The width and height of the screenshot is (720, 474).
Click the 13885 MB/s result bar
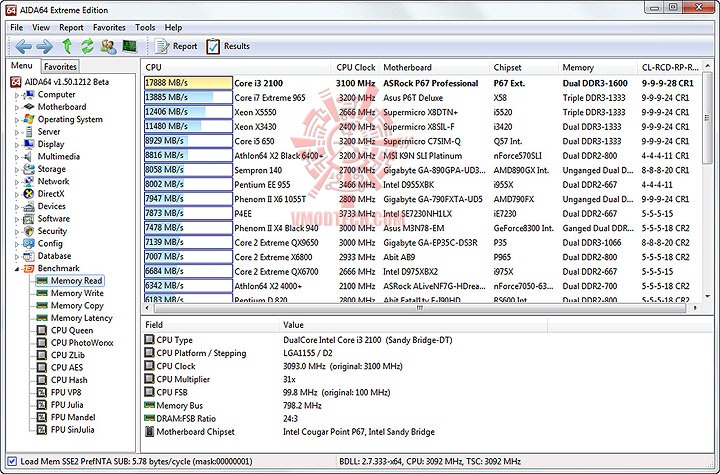click(x=188, y=97)
